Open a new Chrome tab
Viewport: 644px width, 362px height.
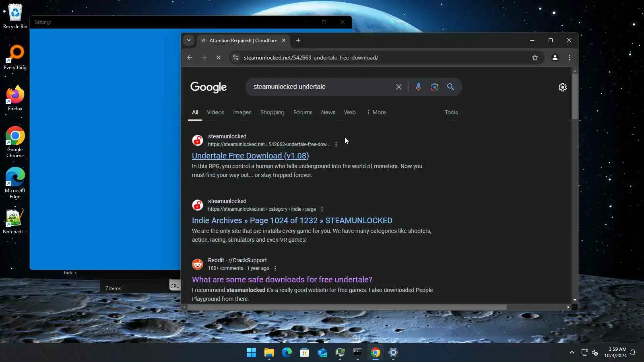point(298,40)
